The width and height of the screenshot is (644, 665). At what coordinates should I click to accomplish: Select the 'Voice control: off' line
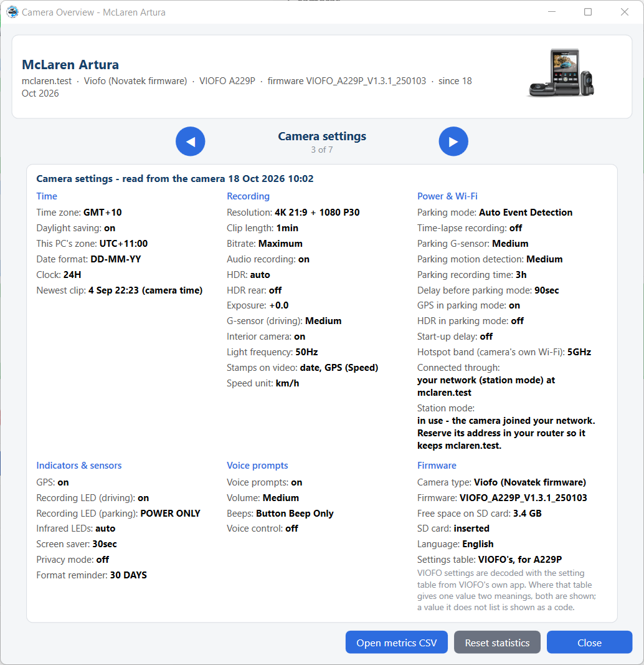click(x=262, y=529)
